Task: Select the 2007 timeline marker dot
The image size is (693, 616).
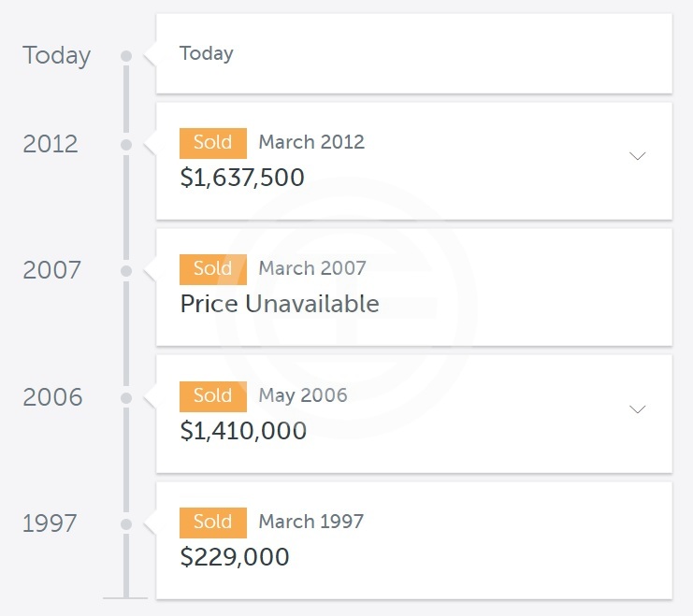Action: 126,271
